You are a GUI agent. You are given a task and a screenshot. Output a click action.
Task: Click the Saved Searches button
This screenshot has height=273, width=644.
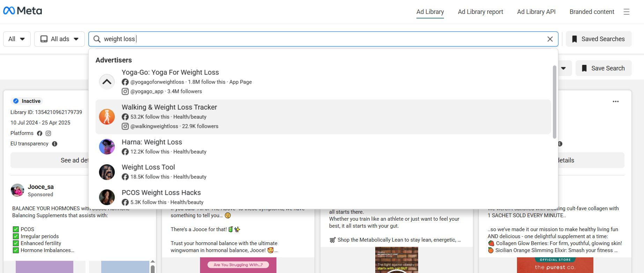(x=599, y=39)
